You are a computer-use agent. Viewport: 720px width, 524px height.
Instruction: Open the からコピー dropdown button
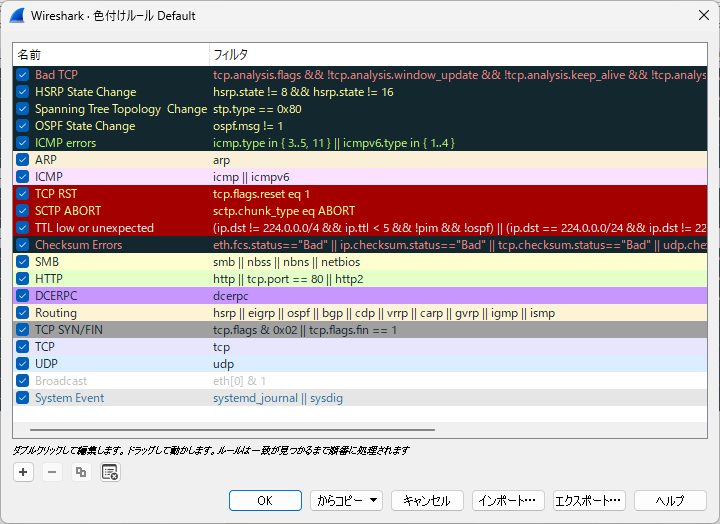346,501
